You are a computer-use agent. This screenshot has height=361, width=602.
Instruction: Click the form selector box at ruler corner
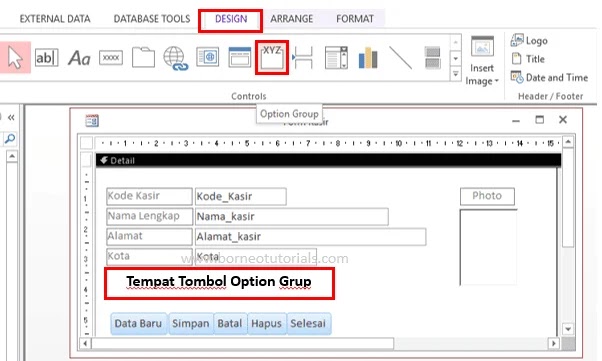click(x=86, y=143)
